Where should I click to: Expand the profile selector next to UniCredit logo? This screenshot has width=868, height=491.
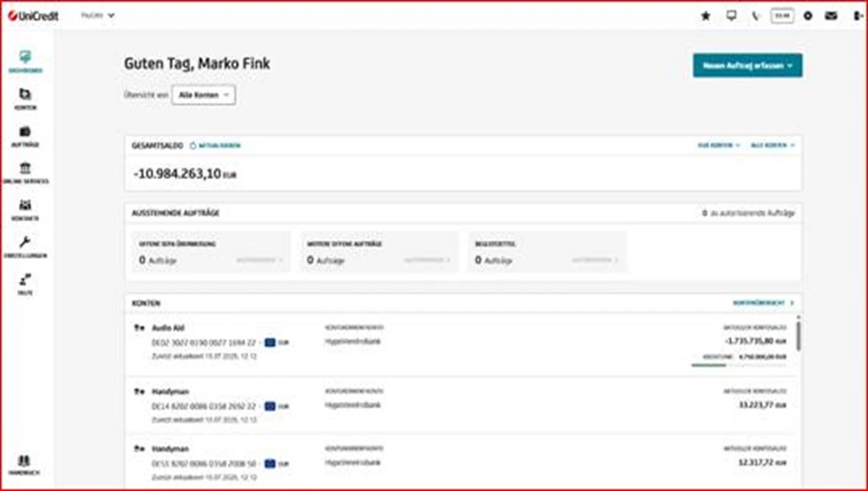[98, 15]
